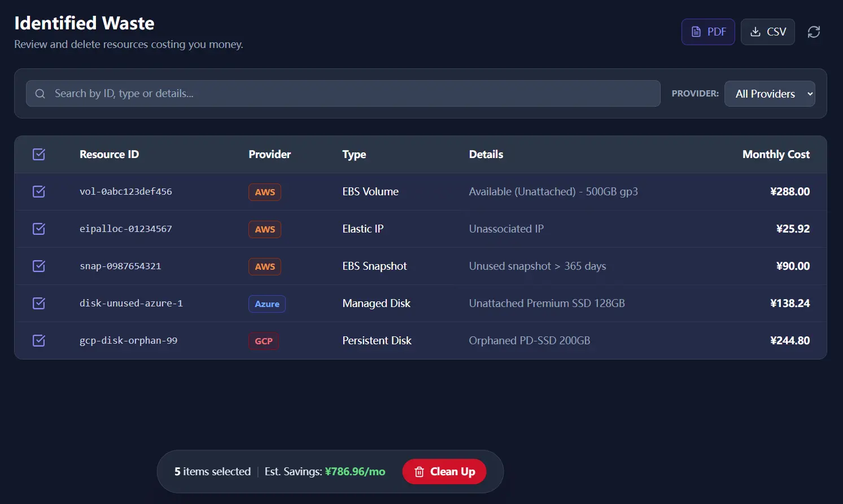This screenshot has width=843, height=504.
Task: Click the Resource ID column header
Action: pos(109,154)
